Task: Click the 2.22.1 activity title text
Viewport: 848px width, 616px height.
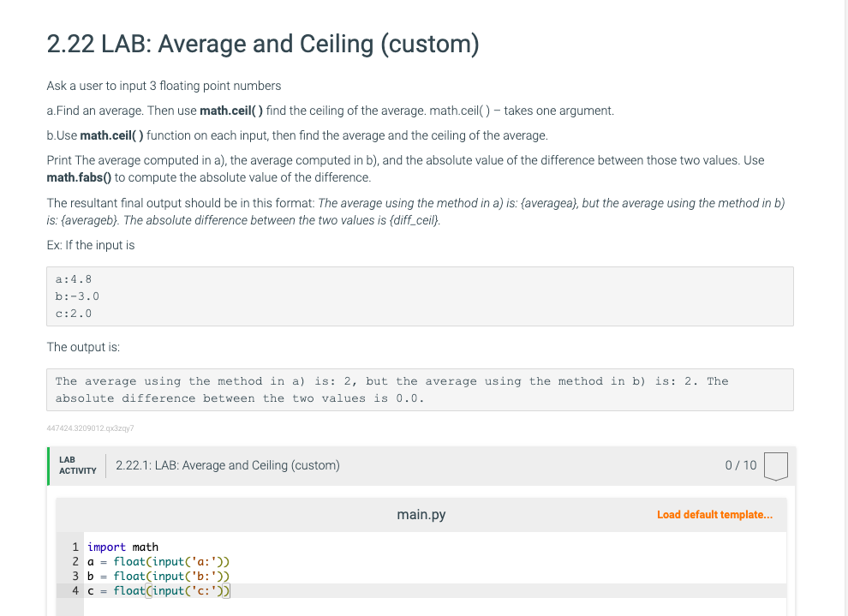Action: pos(227,465)
